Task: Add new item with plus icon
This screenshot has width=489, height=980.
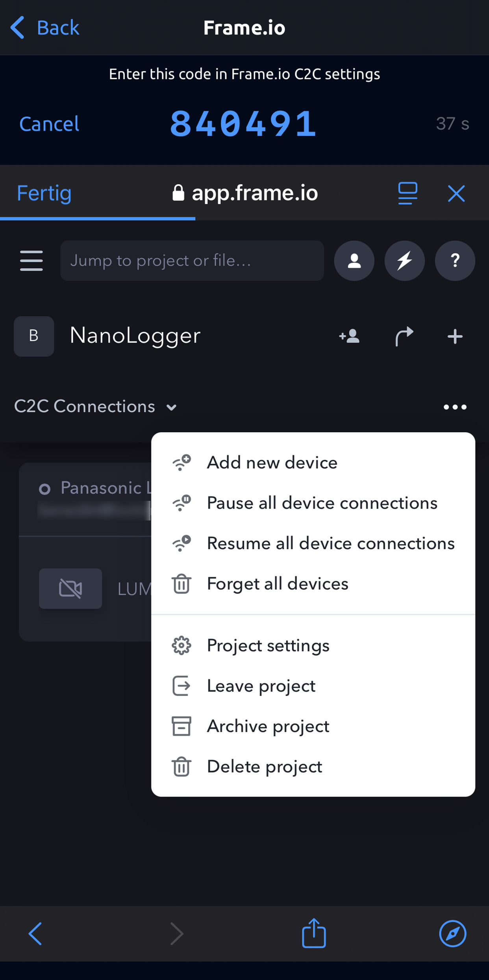Action: click(x=455, y=337)
